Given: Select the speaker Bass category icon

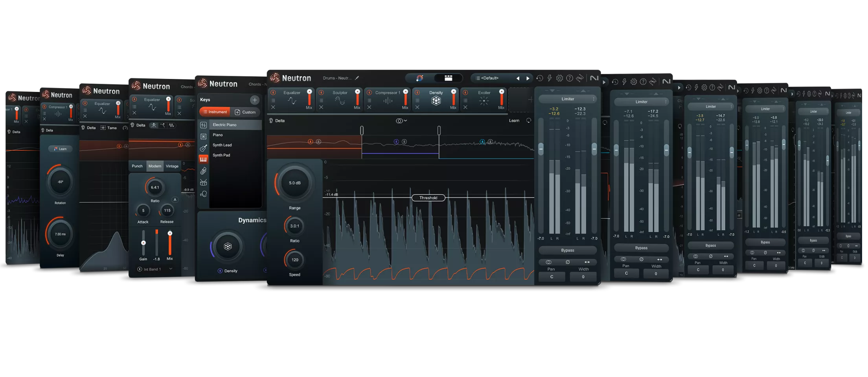Looking at the screenshot, I should [203, 137].
